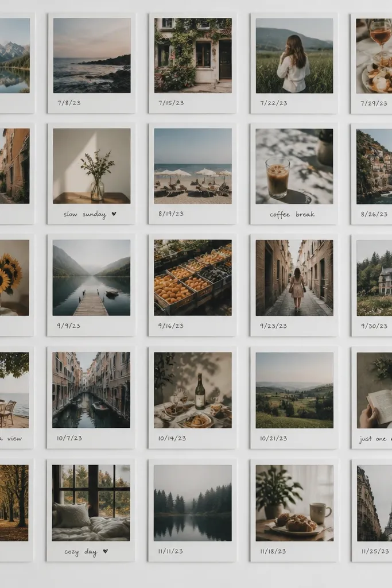Select the seaside chairs photo captioned view

[14, 390]
